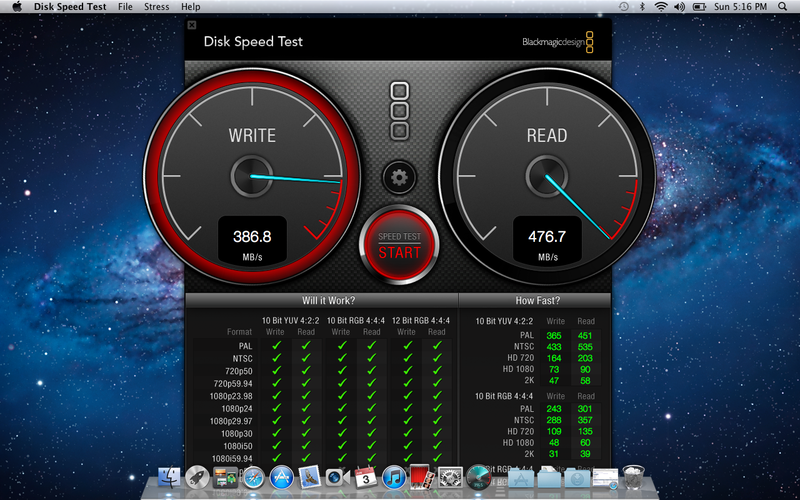The image size is (800, 500).
Task: Click Disk Speed Test gauge dock icon
Action: click(x=478, y=478)
